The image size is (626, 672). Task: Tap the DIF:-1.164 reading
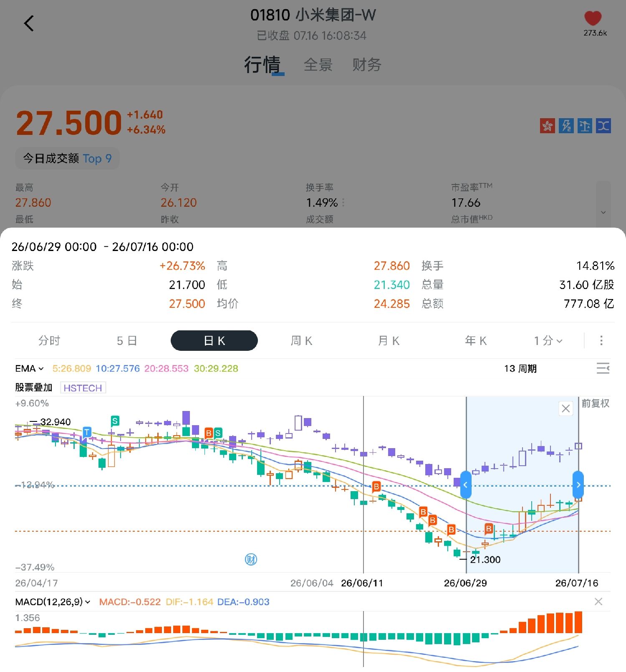[x=189, y=602]
